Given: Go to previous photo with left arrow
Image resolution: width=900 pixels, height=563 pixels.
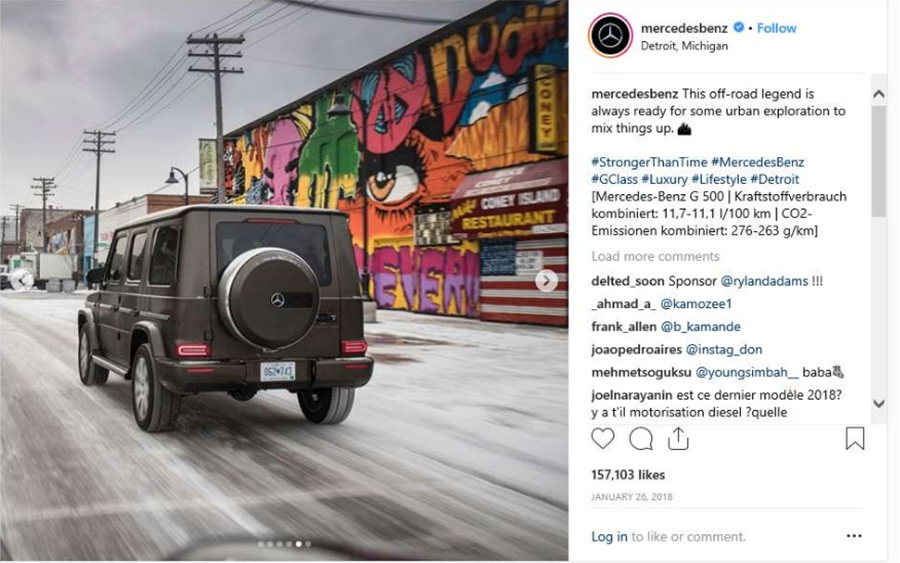Looking at the screenshot, I should coord(22,280).
